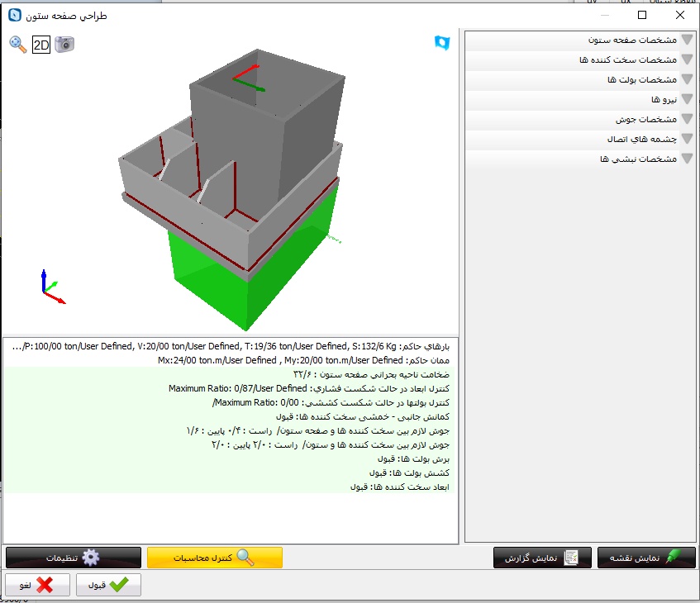Run the yellow کنترل محاسبات calculation check
This screenshot has width=700, height=603.
tap(214, 558)
